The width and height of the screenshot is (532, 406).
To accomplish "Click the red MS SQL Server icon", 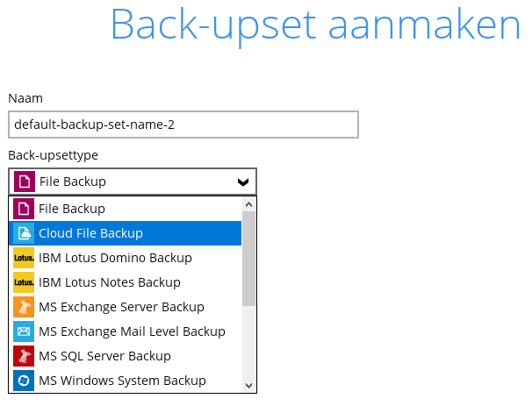I will [x=24, y=356].
